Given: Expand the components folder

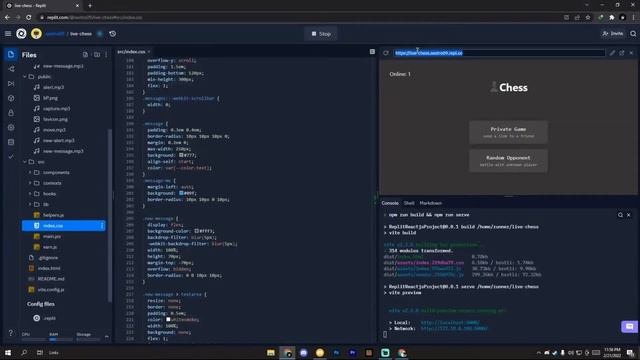Looking at the screenshot, I should 30,172.
